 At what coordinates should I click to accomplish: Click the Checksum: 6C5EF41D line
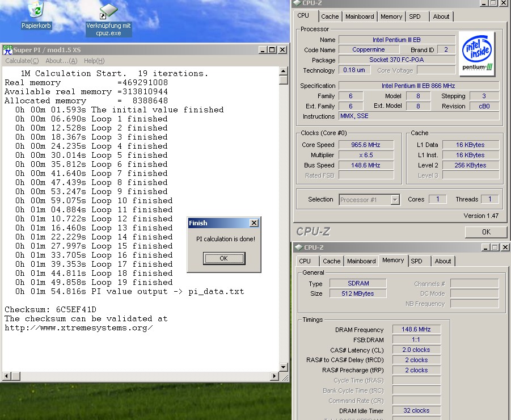point(50,309)
